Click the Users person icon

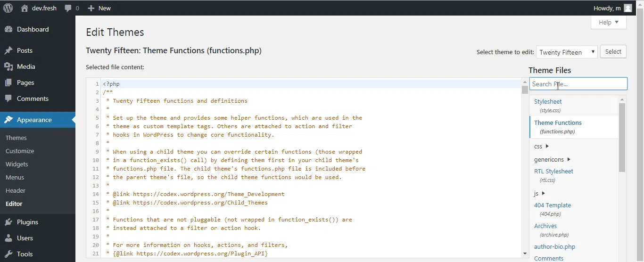(x=8, y=238)
